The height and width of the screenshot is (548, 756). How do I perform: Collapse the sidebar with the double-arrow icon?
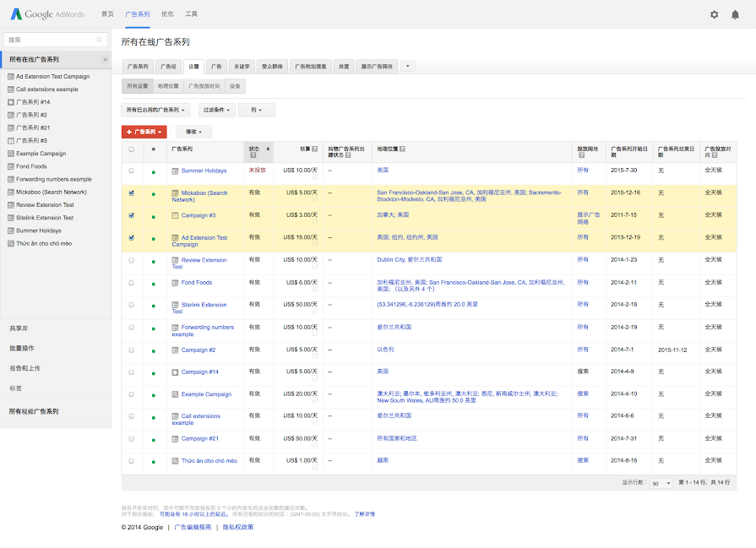tap(106, 60)
